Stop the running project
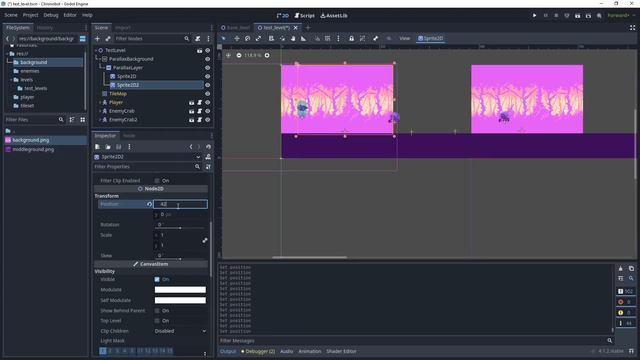Viewport: 640px width, 360px height. click(556, 16)
